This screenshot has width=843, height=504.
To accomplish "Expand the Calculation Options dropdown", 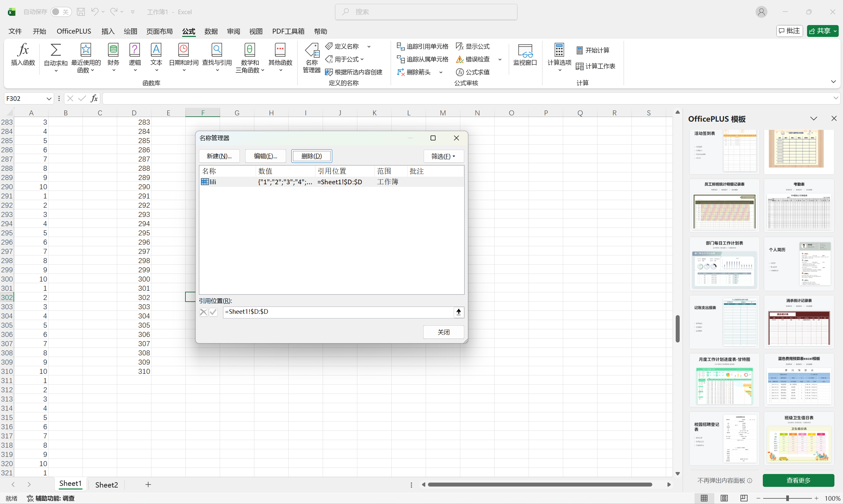I will (559, 70).
